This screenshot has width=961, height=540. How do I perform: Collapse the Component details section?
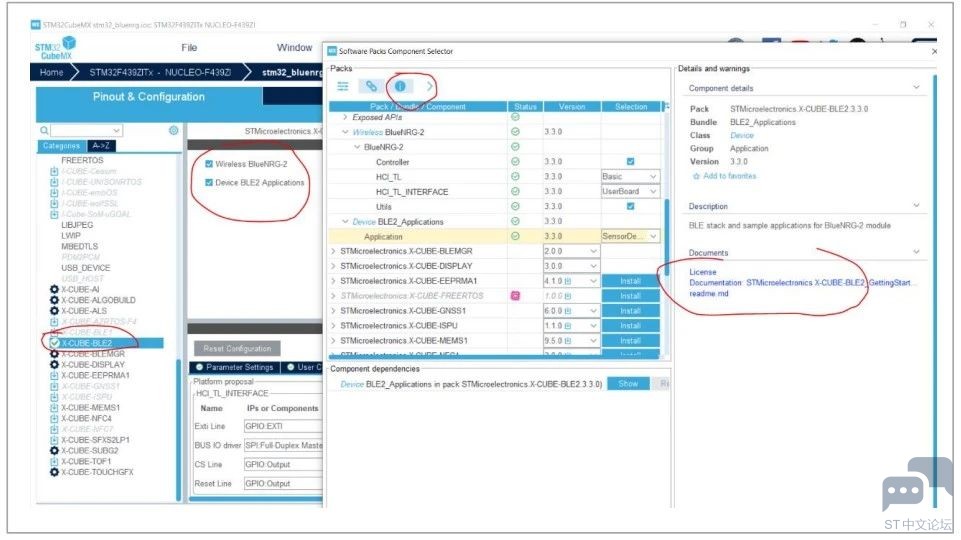coord(916,88)
